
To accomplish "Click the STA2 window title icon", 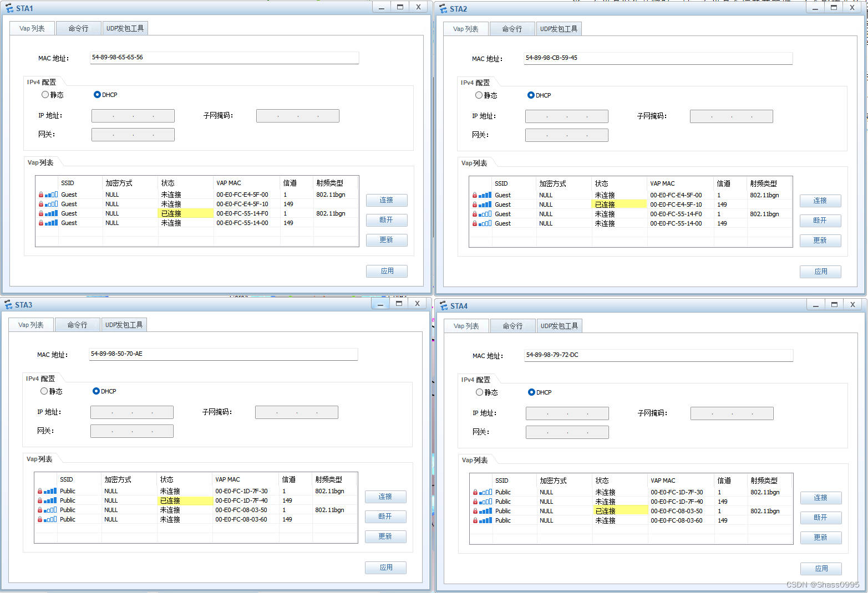I will pos(443,9).
